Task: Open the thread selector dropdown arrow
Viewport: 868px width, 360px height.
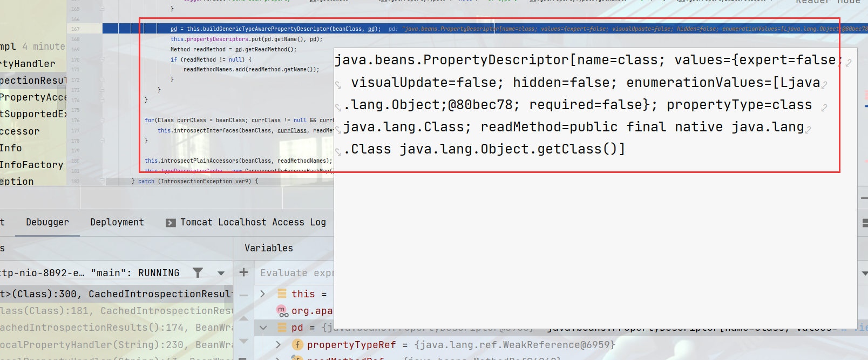Action: coord(221,273)
